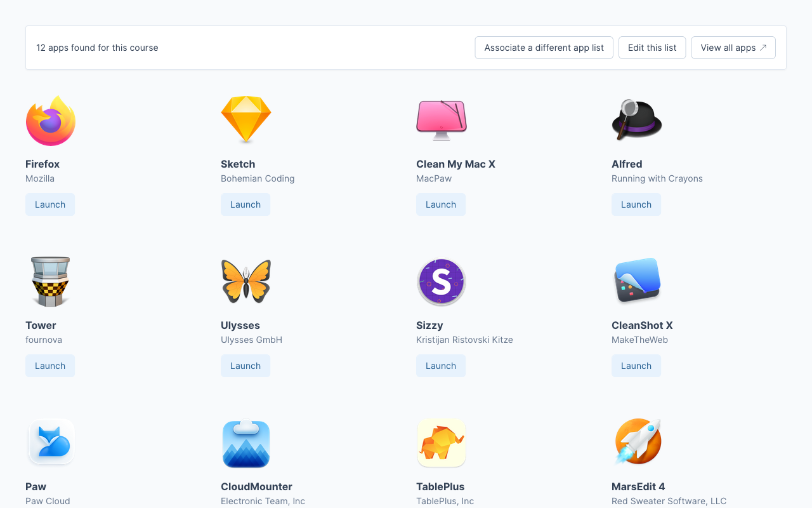812x508 pixels.
Task: Click the Alfred hat icon
Action: tap(636, 119)
